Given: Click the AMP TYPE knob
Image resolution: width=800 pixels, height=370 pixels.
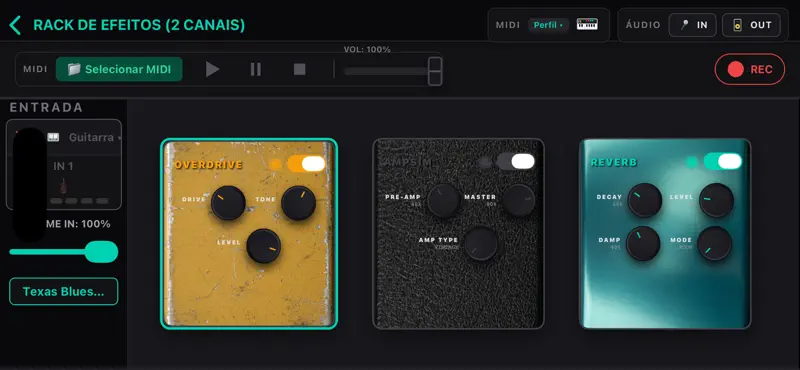Looking at the screenshot, I should [x=481, y=243].
